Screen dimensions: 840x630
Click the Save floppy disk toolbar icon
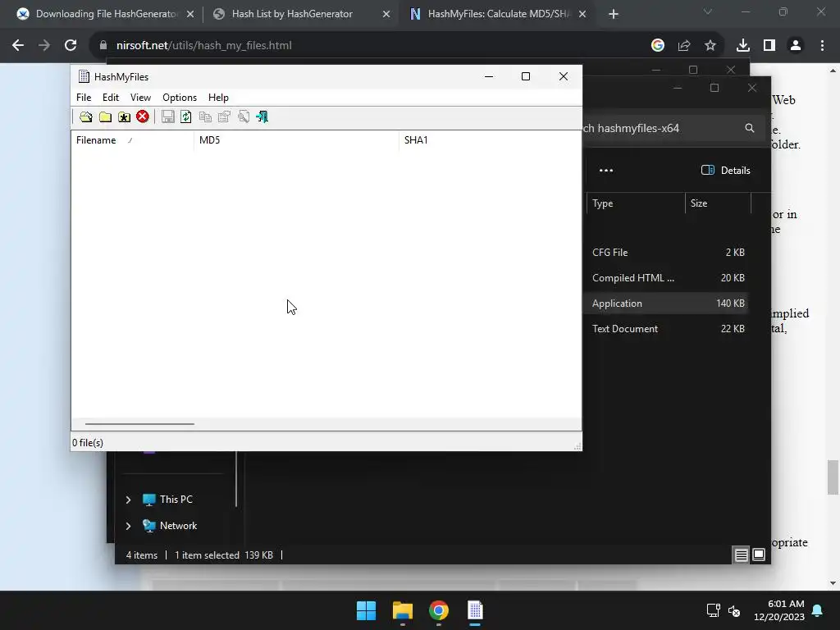167,116
